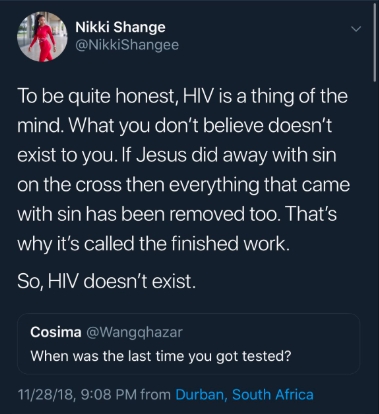Click the 9:08 PM time text
The height and width of the screenshot is (414, 379).
tap(109, 395)
